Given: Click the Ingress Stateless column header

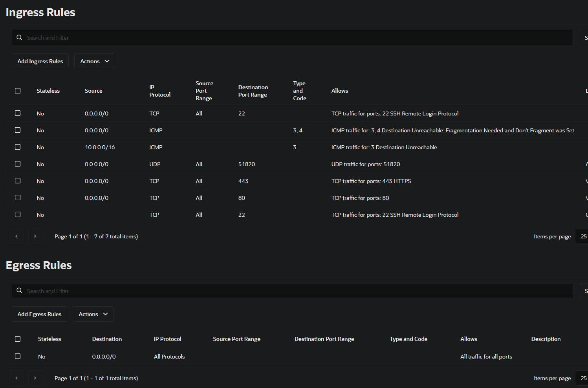Looking at the screenshot, I should [48, 91].
